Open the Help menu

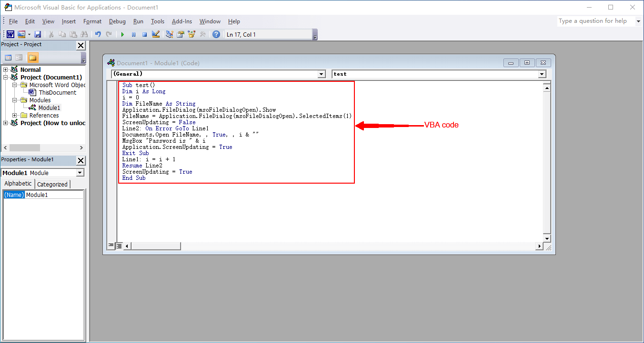[234, 21]
